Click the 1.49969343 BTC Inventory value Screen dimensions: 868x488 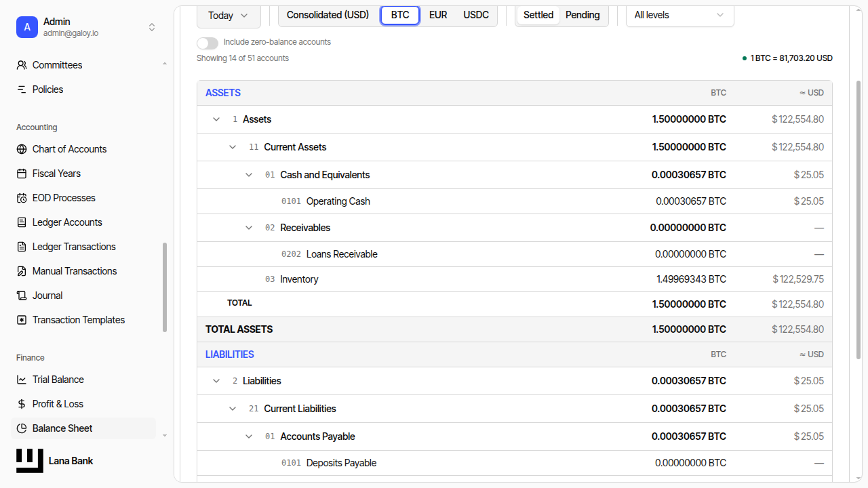[x=691, y=279]
